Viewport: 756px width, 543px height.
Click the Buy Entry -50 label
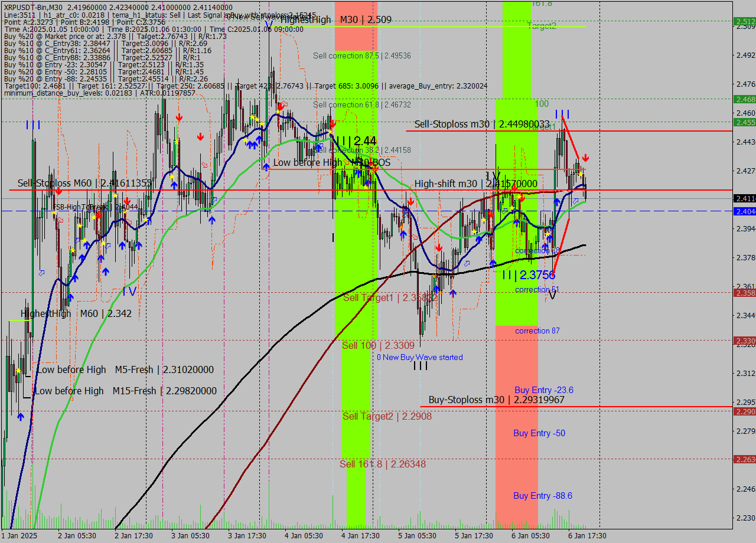539,433
